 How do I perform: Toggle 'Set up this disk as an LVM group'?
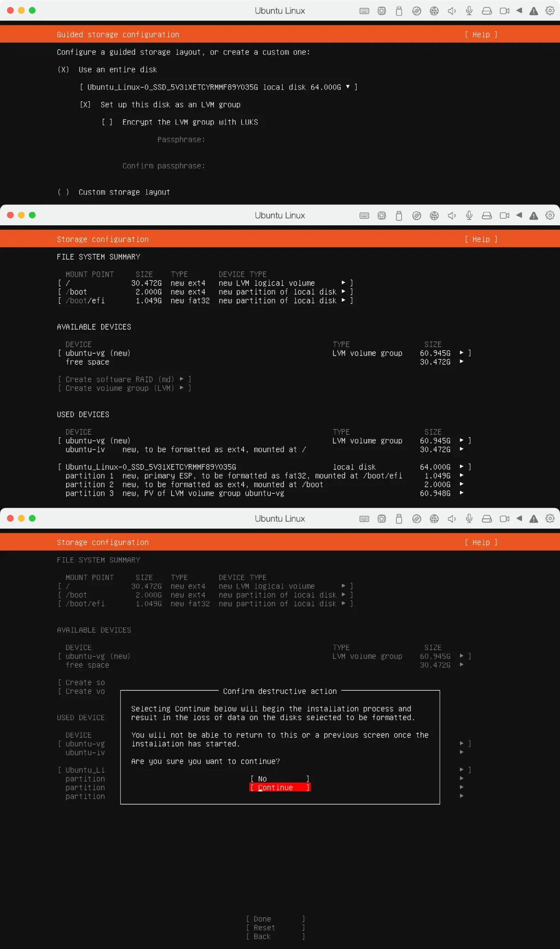click(x=85, y=104)
